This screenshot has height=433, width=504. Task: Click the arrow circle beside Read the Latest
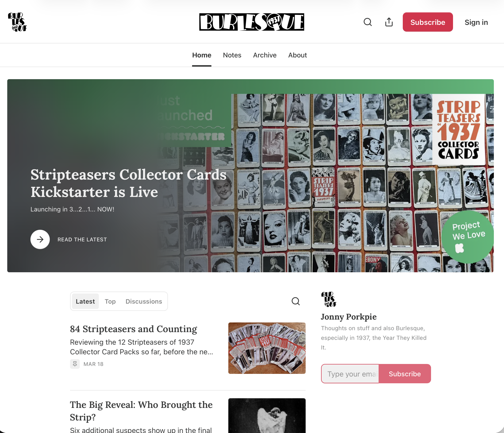[x=40, y=239]
